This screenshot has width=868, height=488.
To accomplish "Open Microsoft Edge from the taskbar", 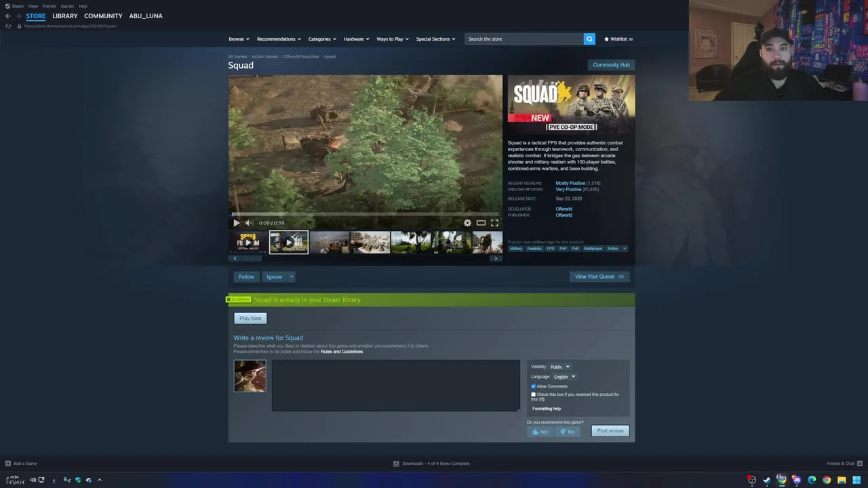I will click(812, 480).
